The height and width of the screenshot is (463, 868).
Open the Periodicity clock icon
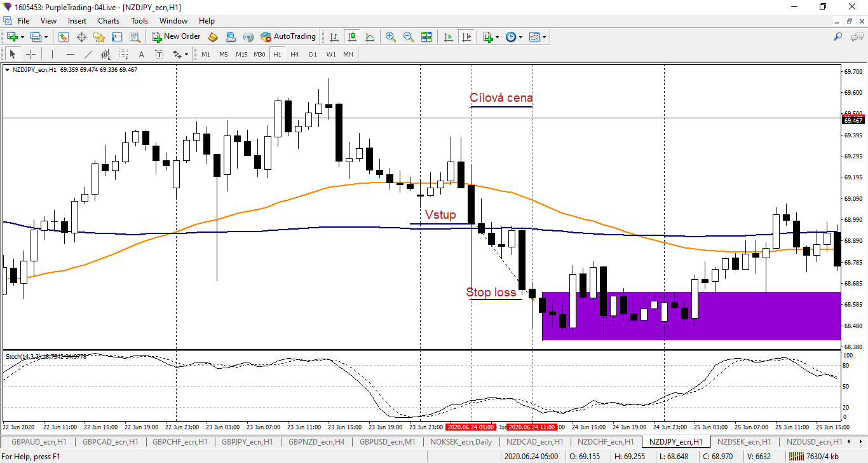point(511,37)
